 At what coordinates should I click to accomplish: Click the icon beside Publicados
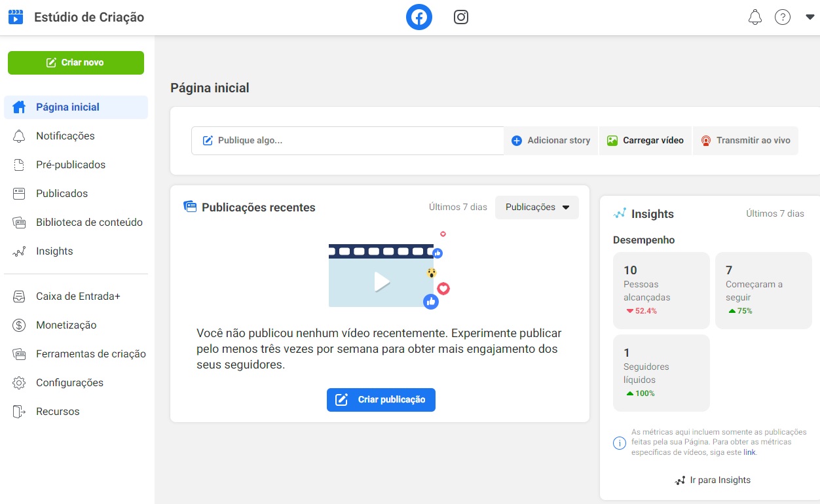tap(19, 194)
